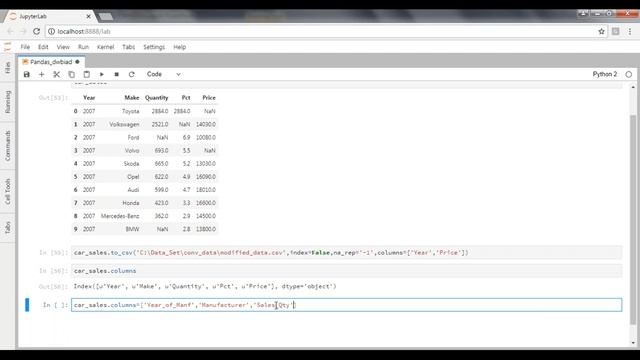640x360 pixels.
Task: Click the scrollbar down arrow
Action: 633,343
